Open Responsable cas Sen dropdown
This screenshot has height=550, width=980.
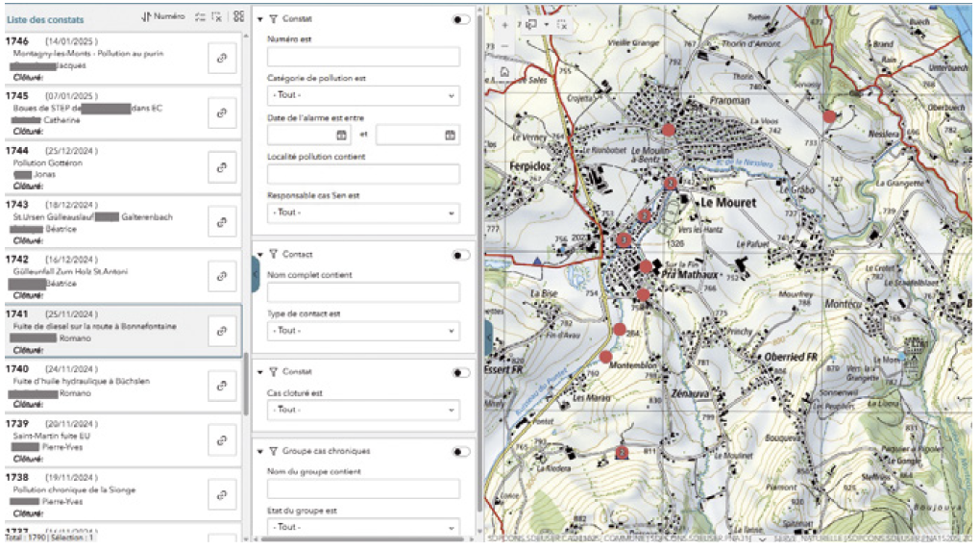(363, 212)
